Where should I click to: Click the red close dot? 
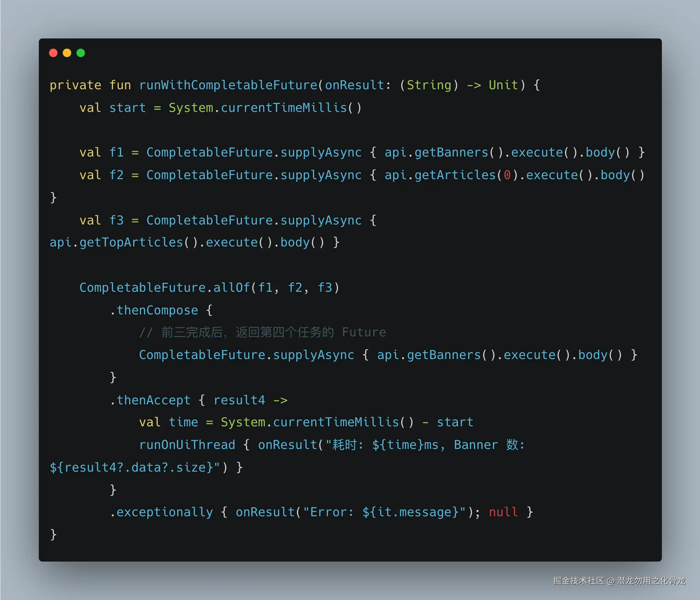[x=53, y=53]
